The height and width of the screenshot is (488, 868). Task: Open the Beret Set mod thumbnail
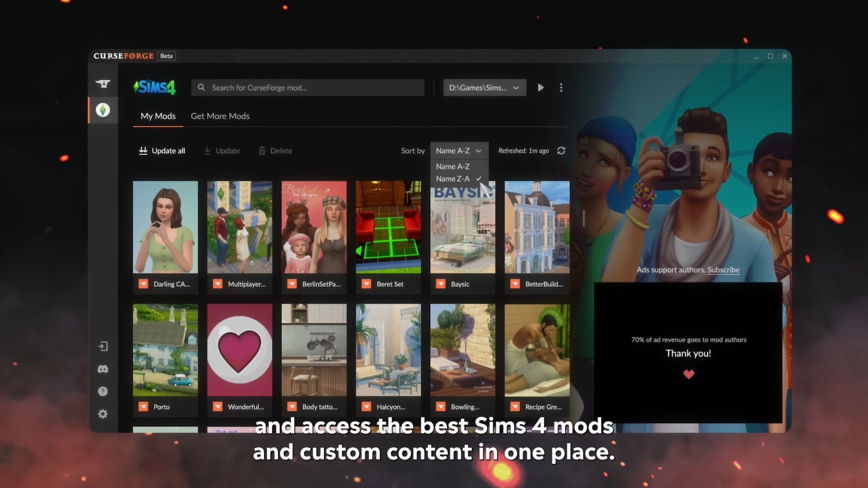pyautogui.click(x=388, y=227)
